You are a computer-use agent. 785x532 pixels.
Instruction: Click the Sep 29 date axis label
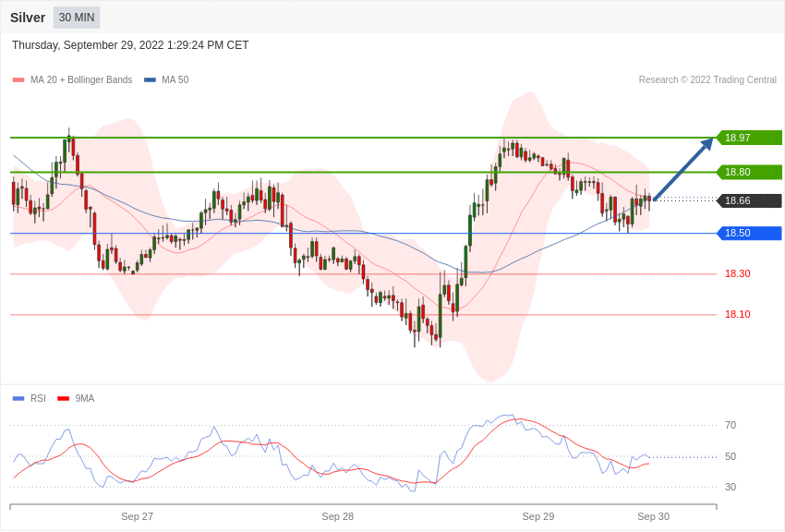(538, 516)
